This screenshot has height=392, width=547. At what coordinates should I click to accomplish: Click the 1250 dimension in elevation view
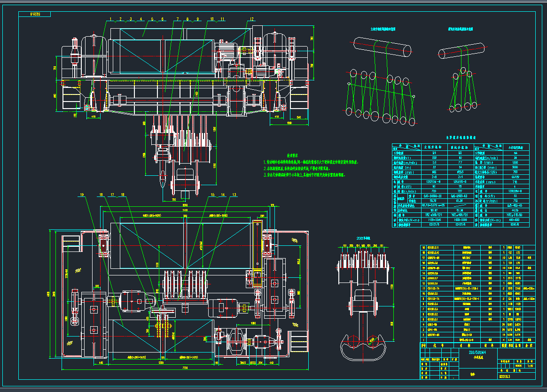point(289,123)
